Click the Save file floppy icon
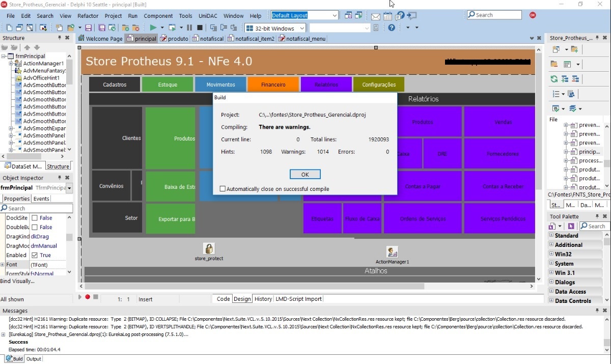The width and height of the screenshot is (611, 364). click(89, 28)
